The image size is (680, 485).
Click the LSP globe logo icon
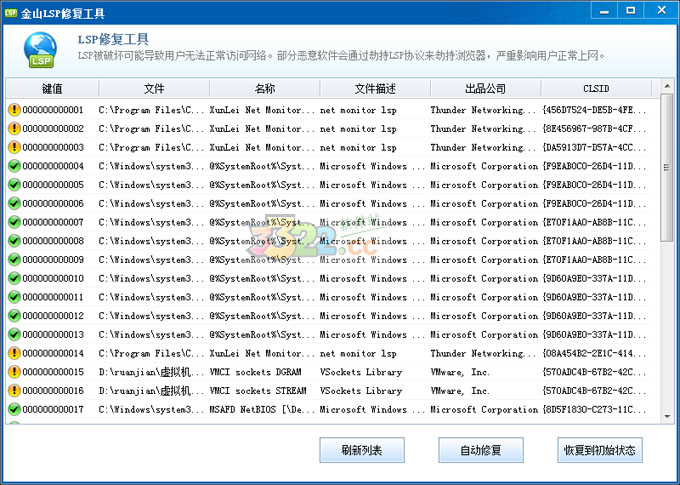[40, 50]
